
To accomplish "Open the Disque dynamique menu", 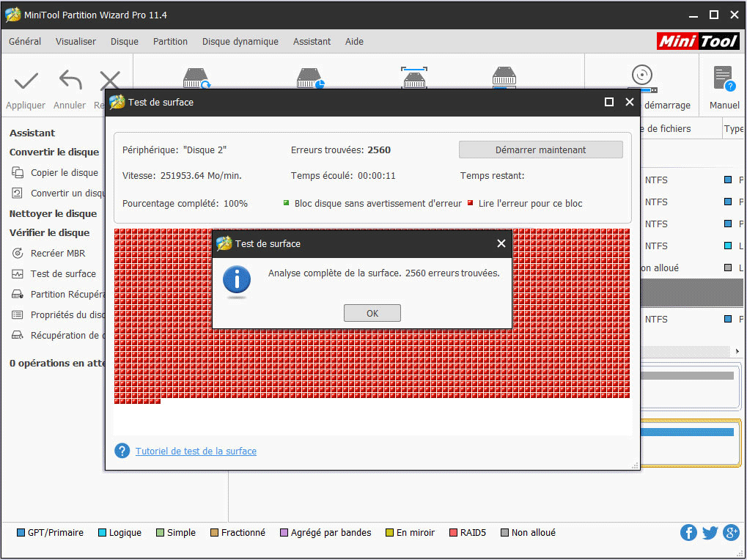I will coord(240,42).
